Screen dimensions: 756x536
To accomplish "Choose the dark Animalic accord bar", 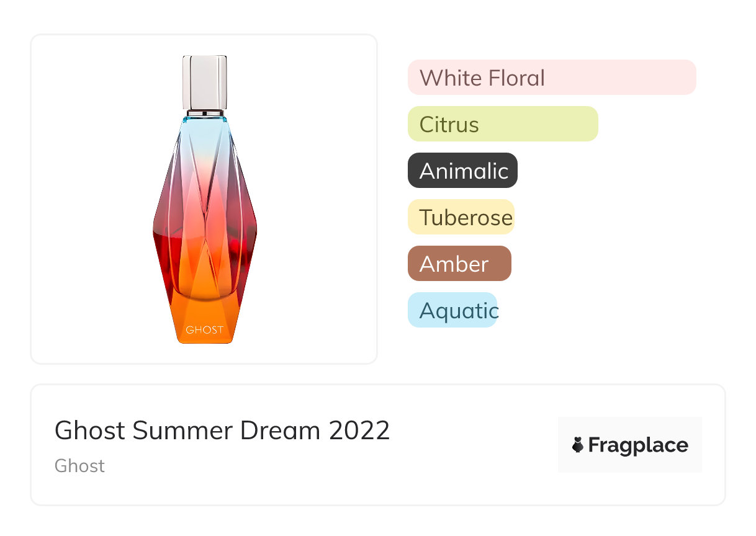I will point(462,171).
